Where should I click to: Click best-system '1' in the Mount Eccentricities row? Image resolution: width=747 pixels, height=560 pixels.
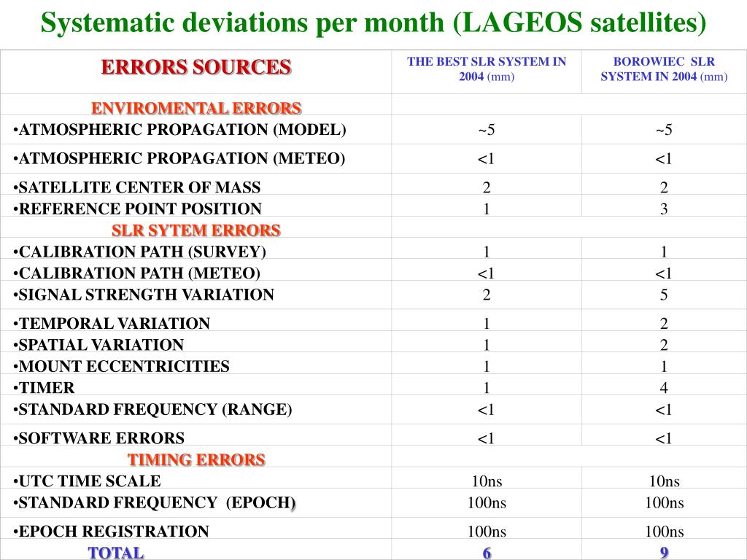point(487,367)
